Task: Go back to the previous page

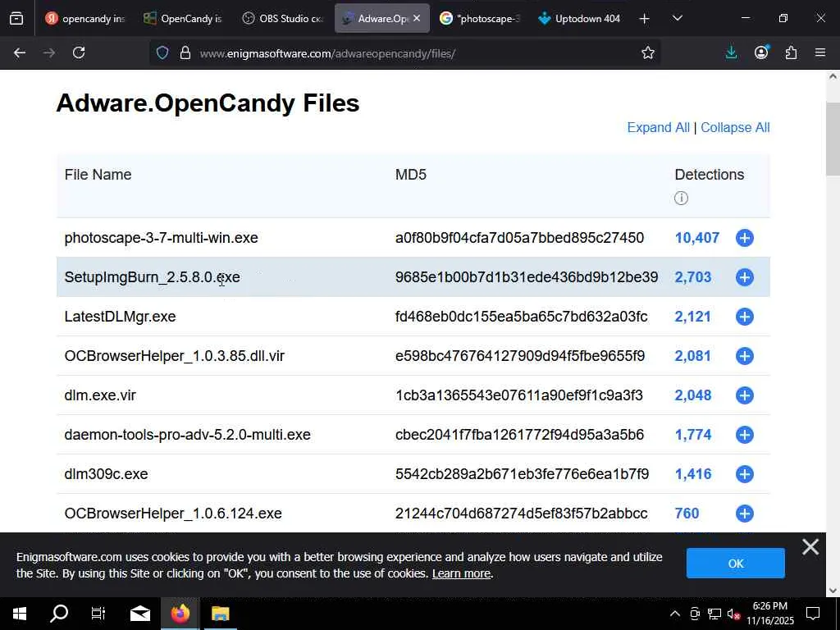Action: point(20,52)
